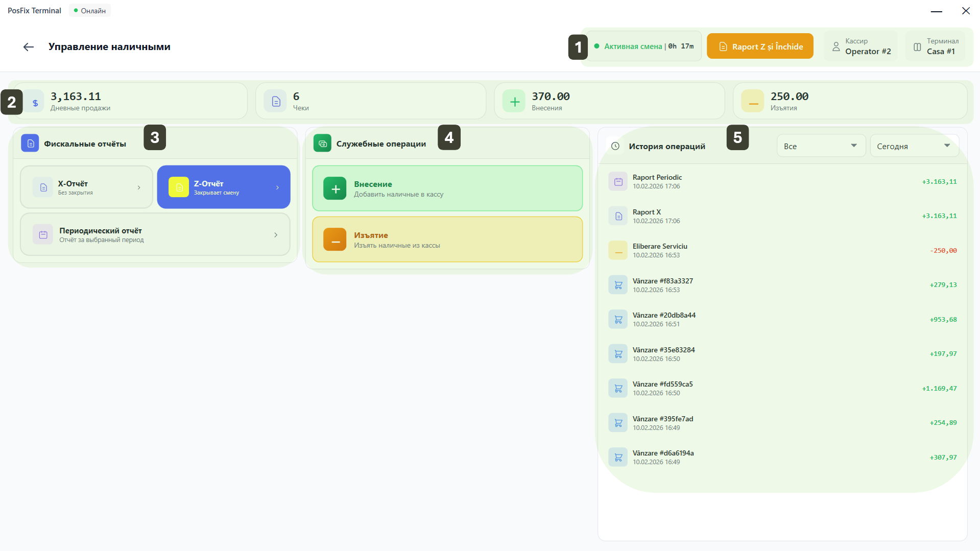Click the cashier person icon

[836, 46]
